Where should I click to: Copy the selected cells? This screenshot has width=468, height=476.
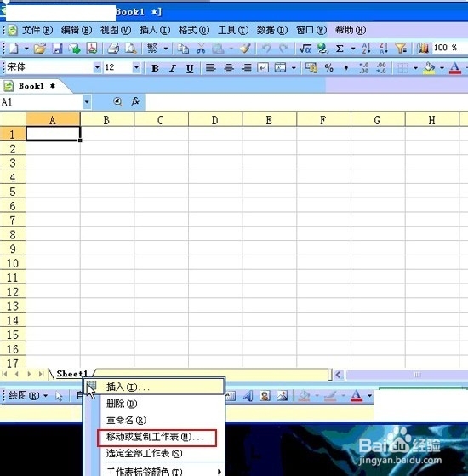183,49
